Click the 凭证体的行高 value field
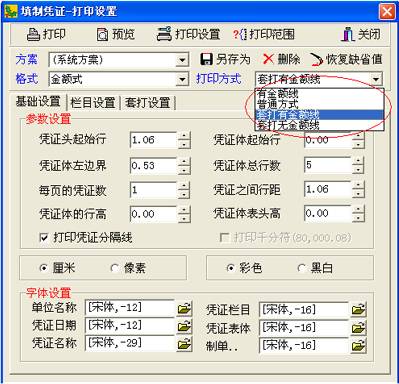This screenshot has width=399, height=384. [x=153, y=214]
